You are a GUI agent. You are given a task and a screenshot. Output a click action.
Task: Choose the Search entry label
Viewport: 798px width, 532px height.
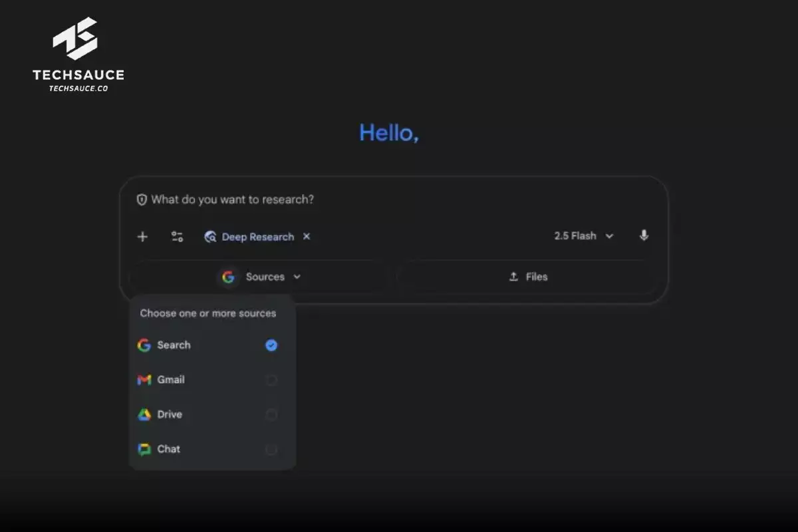pos(174,345)
